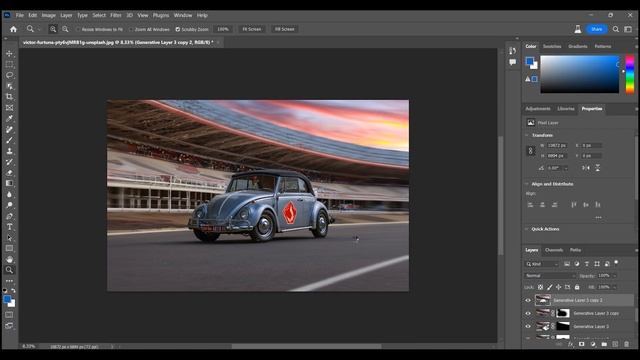Select the Path Selection tool

click(x=9, y=238)
